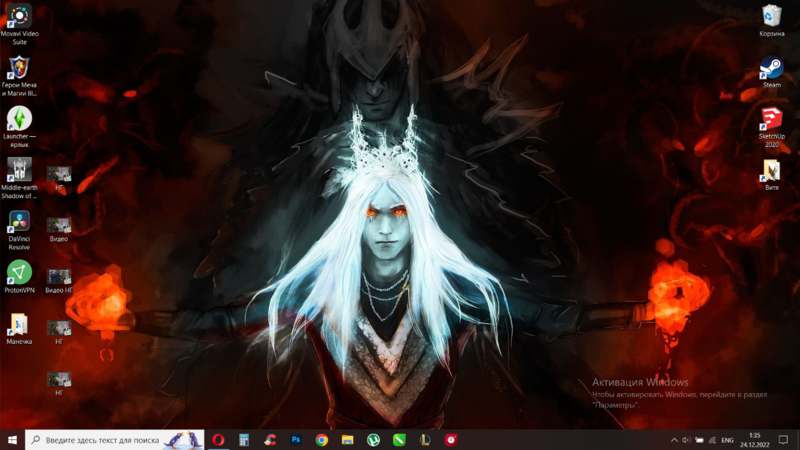Select the Видео video file
This screenshot has height=450, width=800.
click(59, 229)
